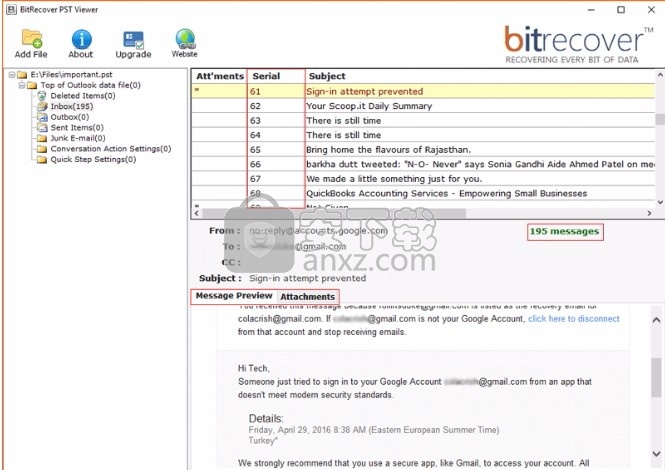
Task: Select 'Your Scoop.it Daily Summary' message
Action: pyautogui.click(x=423, y=106)
